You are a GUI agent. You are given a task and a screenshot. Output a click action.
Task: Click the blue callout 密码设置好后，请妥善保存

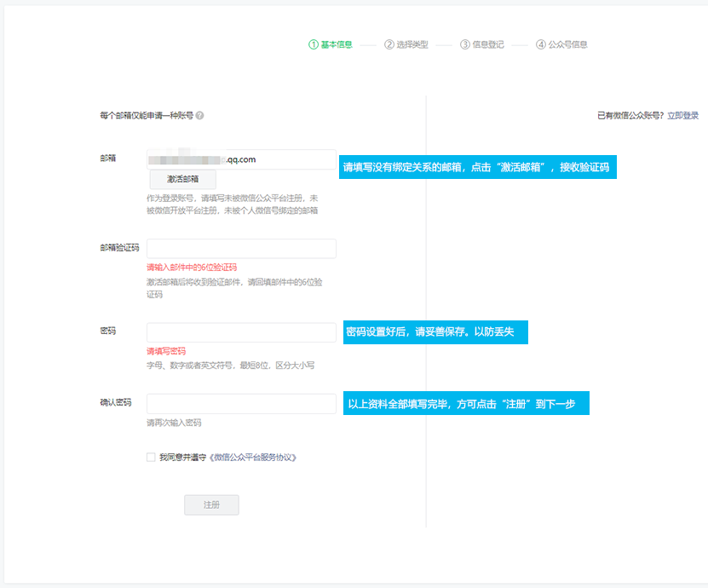tap(435, 332)
